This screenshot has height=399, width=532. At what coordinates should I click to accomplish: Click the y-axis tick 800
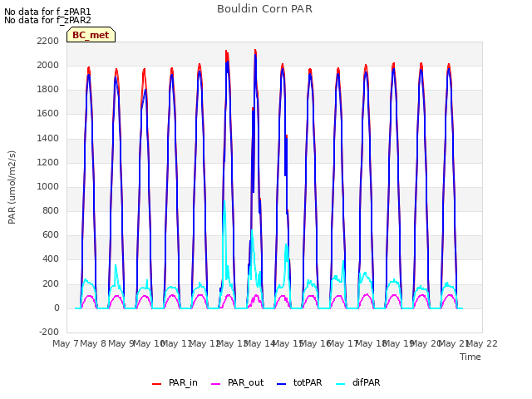51,210
